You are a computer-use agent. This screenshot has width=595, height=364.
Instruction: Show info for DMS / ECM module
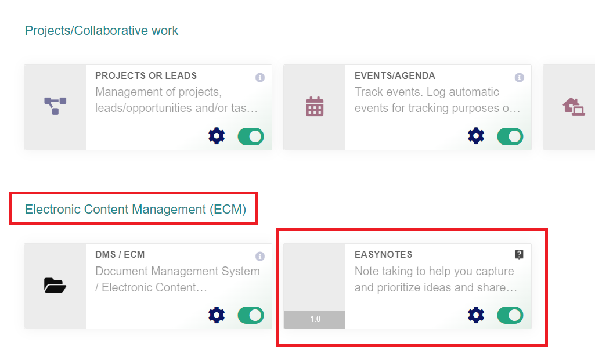coord(260,256)
